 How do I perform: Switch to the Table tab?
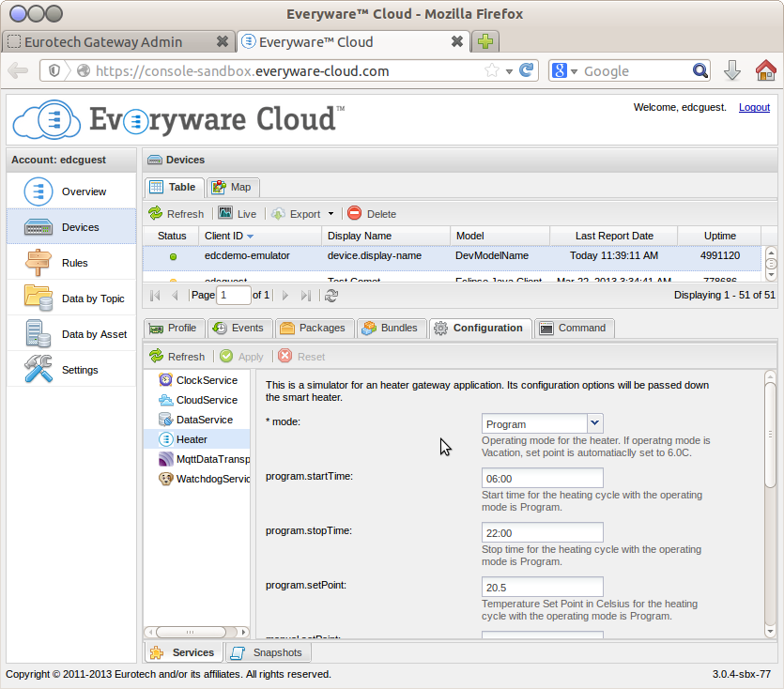174,187
